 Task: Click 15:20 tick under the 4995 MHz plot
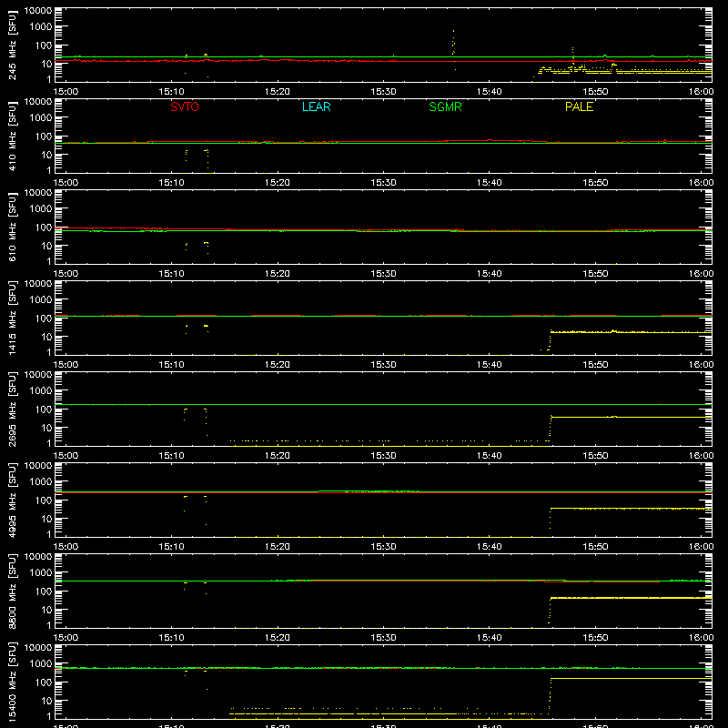[x=278, y=547]
